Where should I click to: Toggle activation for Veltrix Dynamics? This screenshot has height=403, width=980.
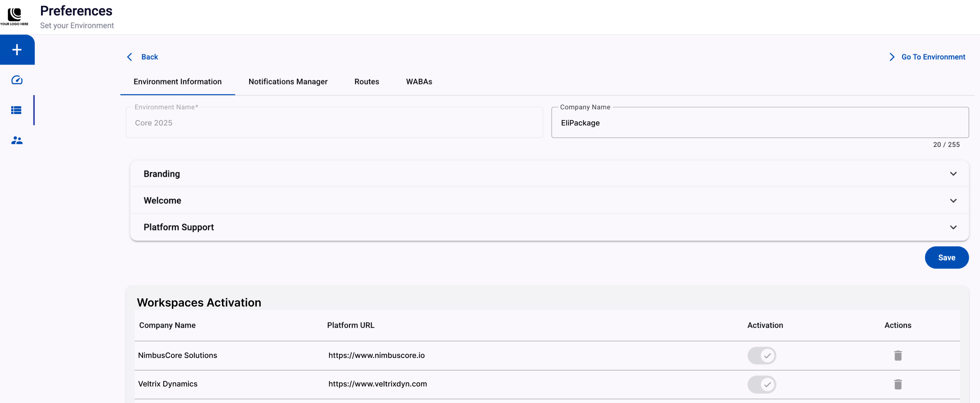(x=762, y=385)
